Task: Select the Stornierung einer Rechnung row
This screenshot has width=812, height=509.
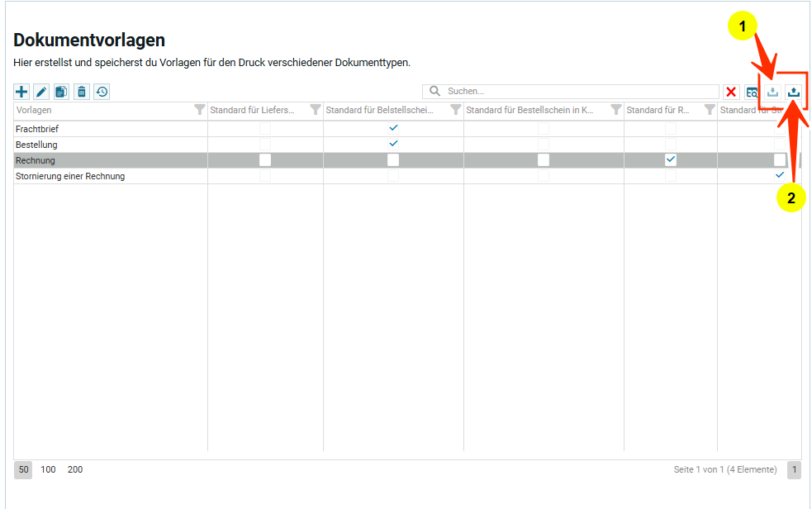Action: 70,176
